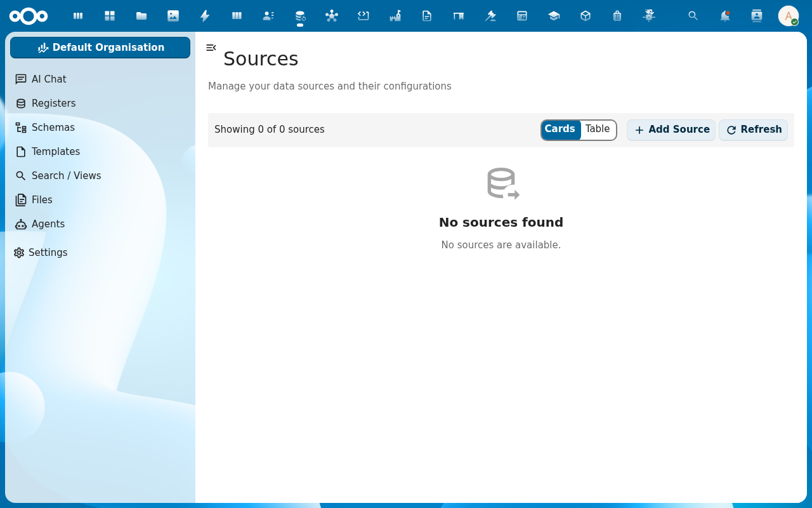The image size is (812, 508).
Task: Open the user avatar account menu
Action: click(789, 16)
